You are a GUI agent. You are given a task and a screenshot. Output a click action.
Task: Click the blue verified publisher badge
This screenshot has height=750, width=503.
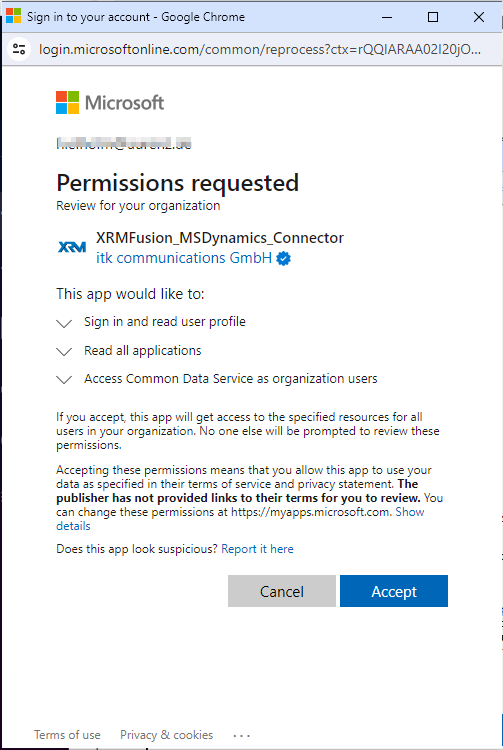coord(284,259)
